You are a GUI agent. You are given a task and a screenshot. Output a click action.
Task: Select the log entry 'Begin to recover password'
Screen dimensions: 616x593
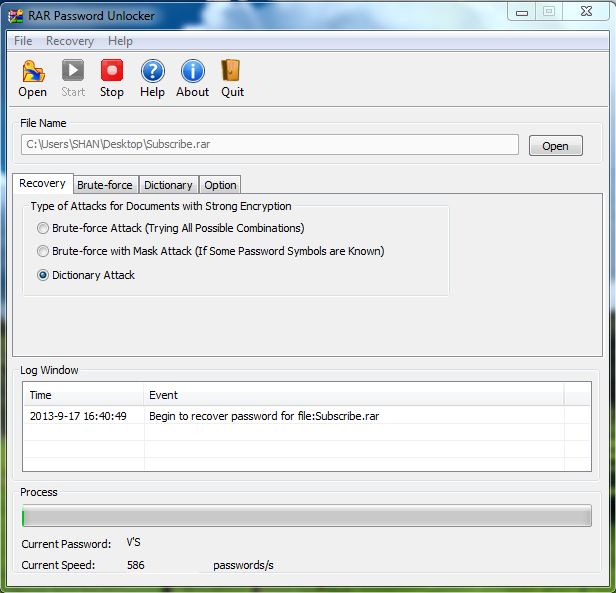264,416
